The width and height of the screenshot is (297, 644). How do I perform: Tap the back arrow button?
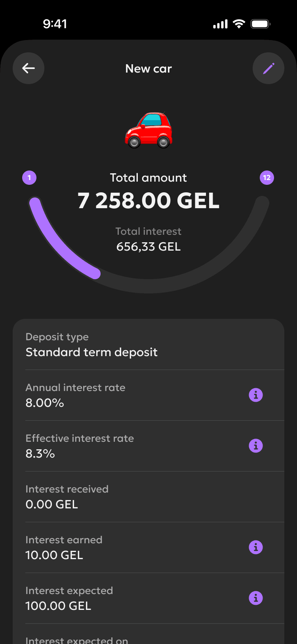click(29, 68)
